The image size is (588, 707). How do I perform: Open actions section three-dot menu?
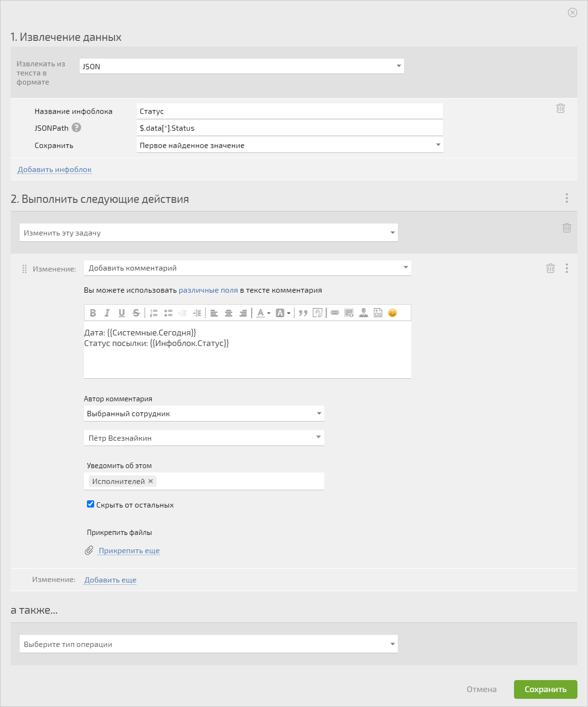click(567, 198)
